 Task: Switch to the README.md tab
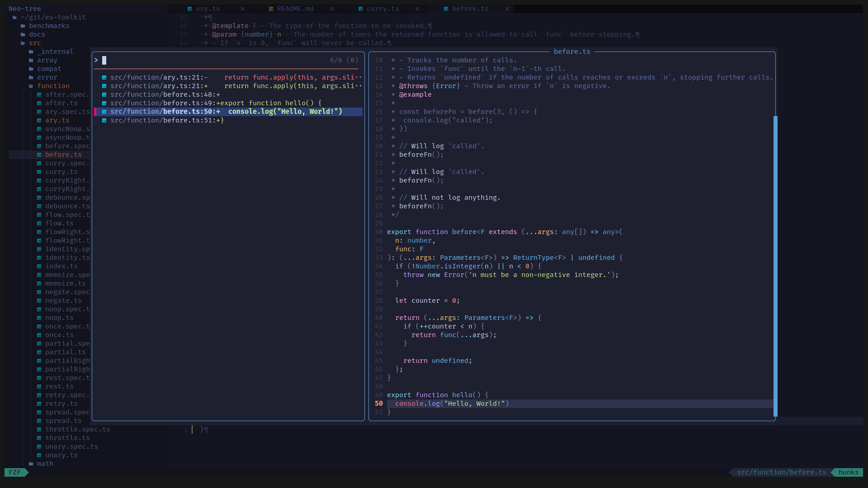tap(295, 9)
